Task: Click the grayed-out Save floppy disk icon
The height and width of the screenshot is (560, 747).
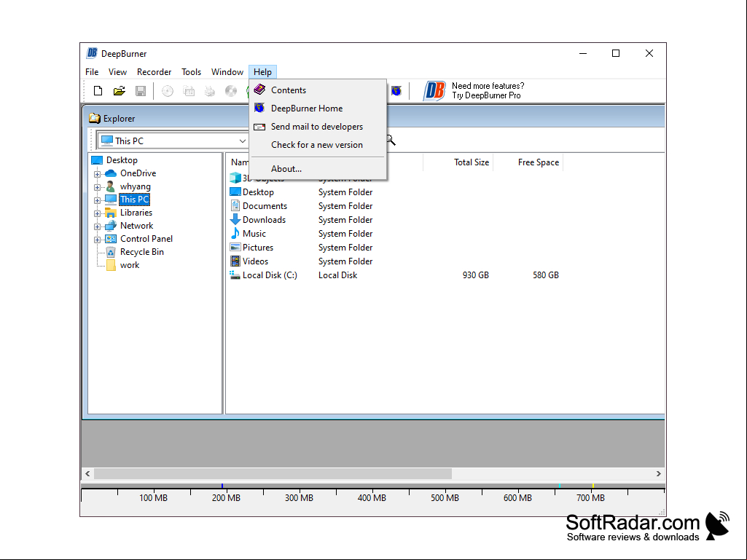Action: click(x=141, y=90)
